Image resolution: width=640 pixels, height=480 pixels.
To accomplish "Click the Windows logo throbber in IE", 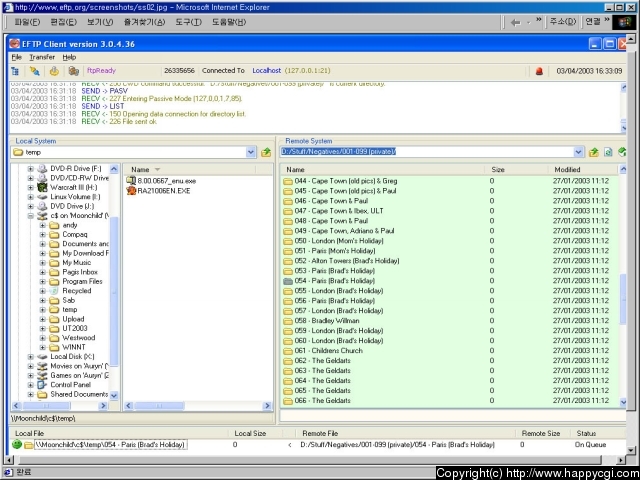I will tap(624, 22).
